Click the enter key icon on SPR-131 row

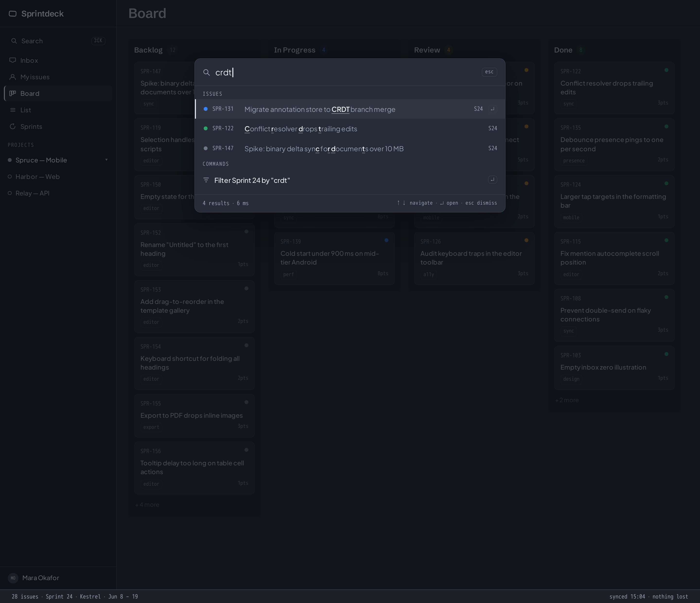click(492, 109)
